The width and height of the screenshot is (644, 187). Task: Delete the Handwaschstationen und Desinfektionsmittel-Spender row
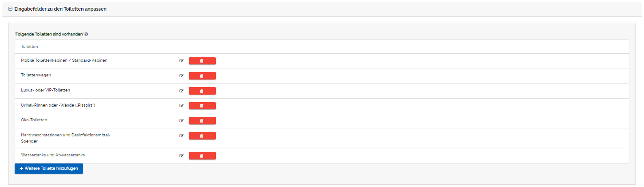pyautogui.click(x=202, y=136)
